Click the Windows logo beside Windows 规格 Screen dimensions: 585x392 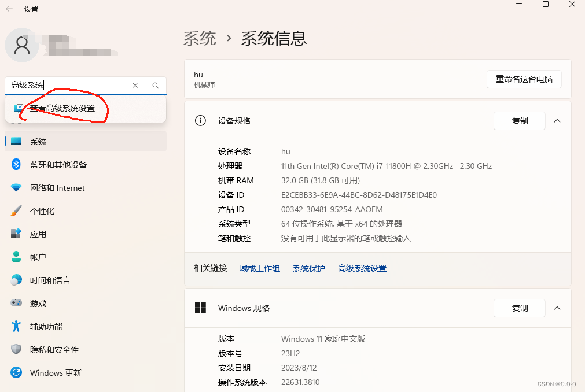pos(200,308)
